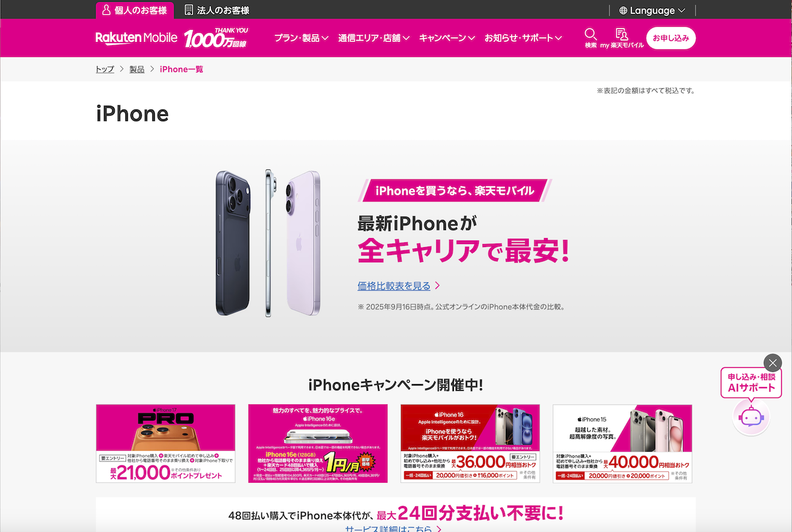Screen dimensions: 792x532
Task: Close the AI support floating widget
Action: pyautogui.click(x=773, y=363)
